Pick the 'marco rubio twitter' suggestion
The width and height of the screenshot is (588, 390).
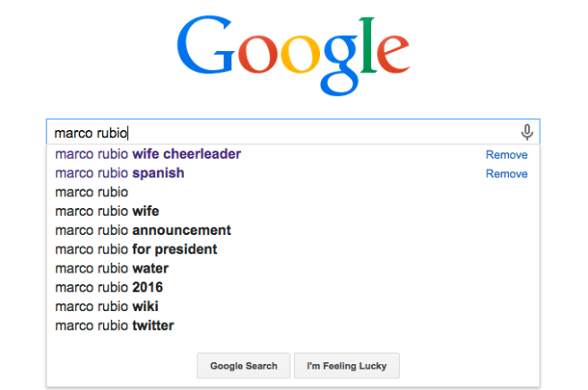click(114, 325)
